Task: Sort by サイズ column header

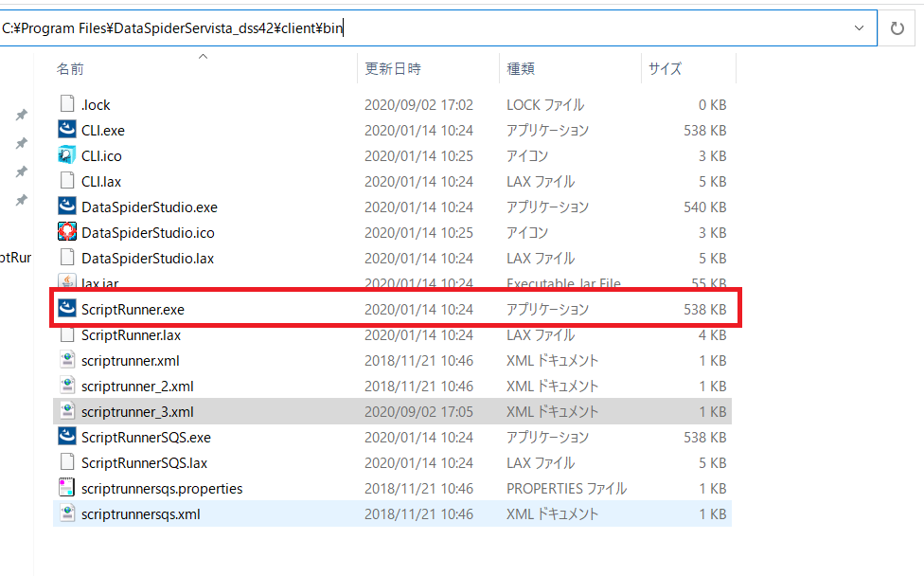Action: (x=665, y=69)
